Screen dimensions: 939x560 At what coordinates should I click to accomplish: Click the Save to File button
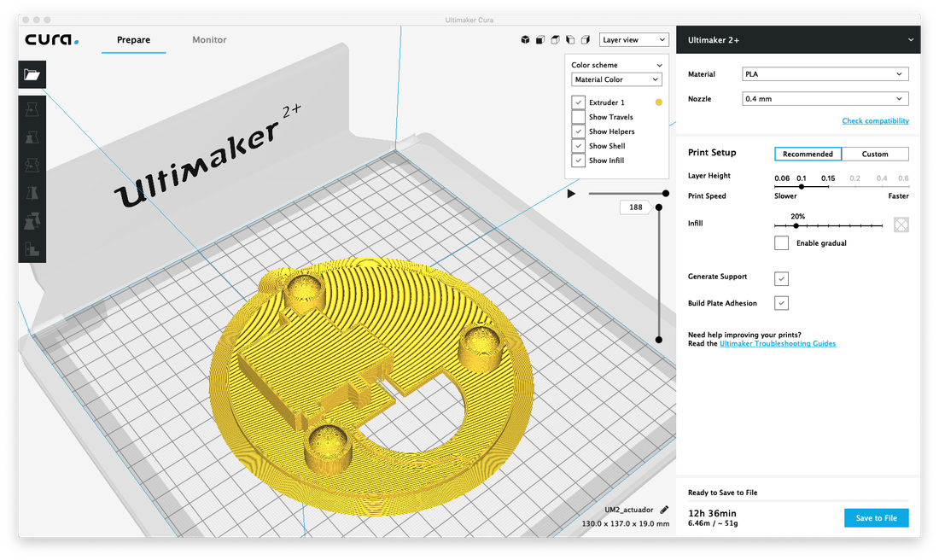coord(876,518)
